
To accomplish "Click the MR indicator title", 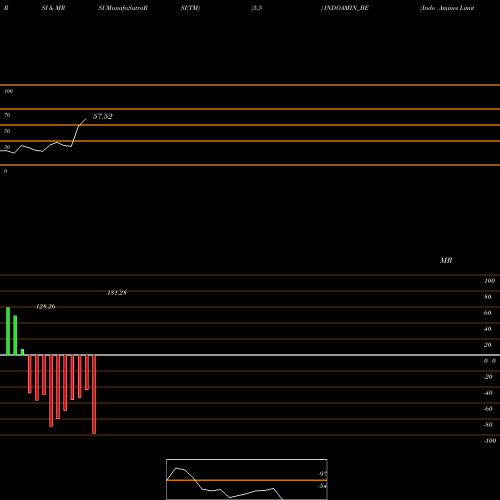I will (x=446, y=260).
